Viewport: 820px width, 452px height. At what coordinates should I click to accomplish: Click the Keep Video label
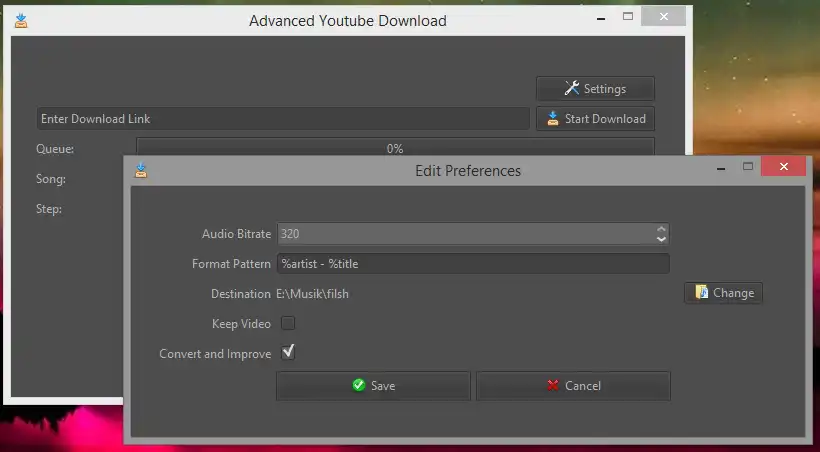click(241, 324)
